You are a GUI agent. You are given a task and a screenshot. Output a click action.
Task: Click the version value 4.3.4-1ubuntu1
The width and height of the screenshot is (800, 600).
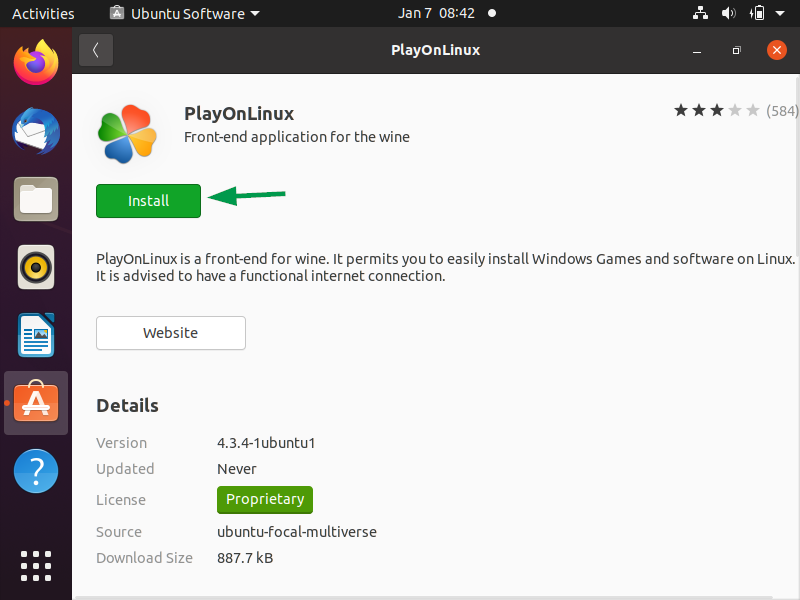[x=266, y=443]
